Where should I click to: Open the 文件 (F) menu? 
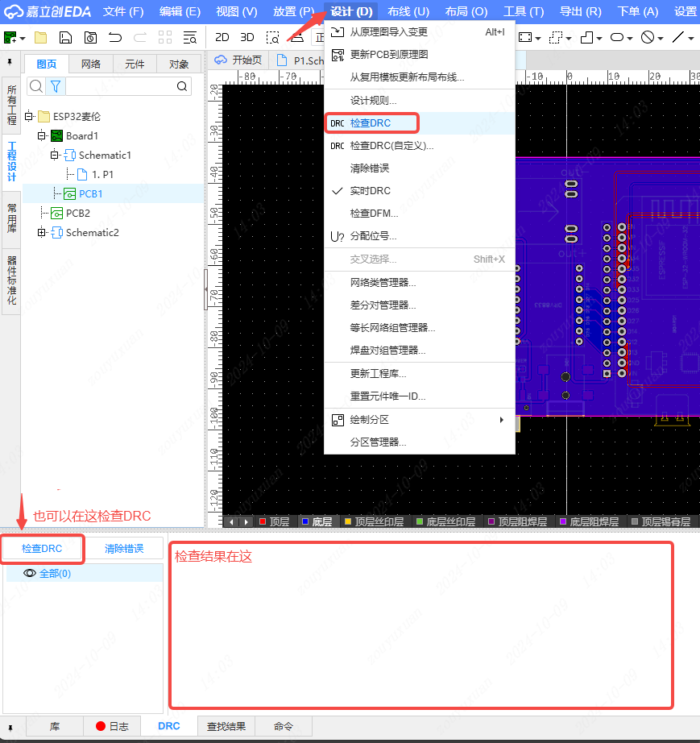[x=123, y=11]
